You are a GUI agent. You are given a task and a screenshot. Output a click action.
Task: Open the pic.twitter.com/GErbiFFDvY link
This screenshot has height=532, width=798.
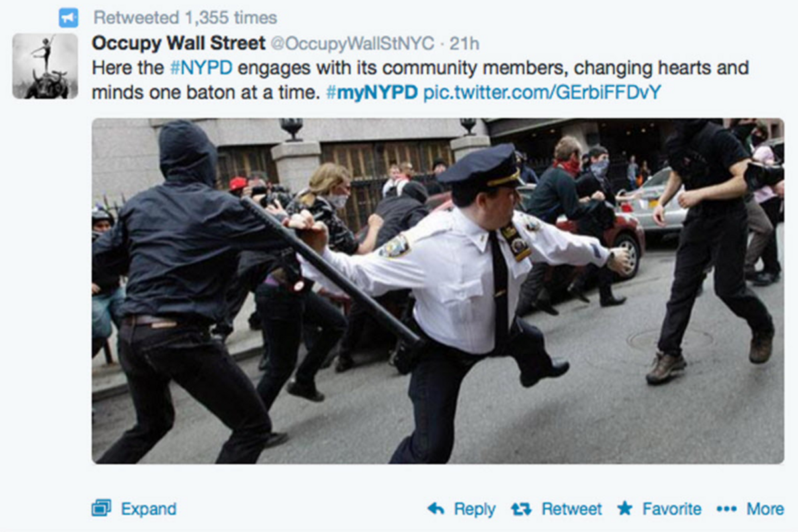[x=543, y=92]
